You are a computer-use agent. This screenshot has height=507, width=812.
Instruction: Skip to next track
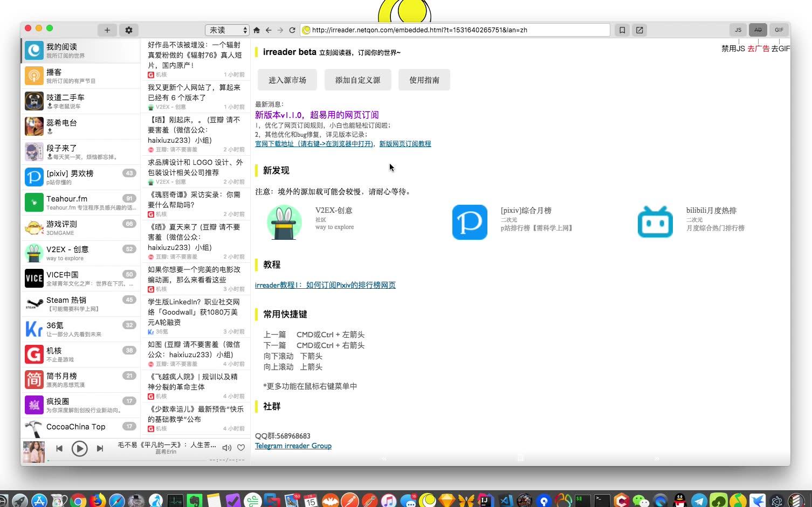coord(100,448)
